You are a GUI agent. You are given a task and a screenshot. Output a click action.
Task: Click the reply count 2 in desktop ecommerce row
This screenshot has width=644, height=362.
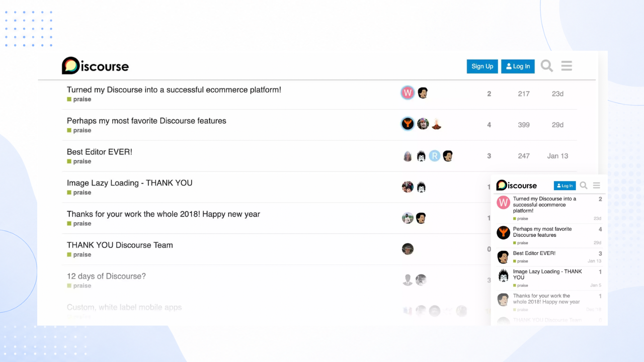point(489,94)
